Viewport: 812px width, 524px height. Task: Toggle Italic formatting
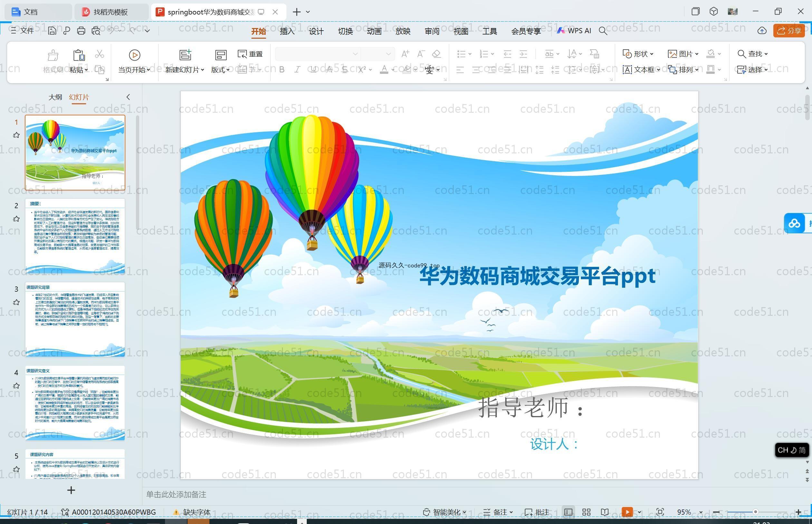[297, 70]
